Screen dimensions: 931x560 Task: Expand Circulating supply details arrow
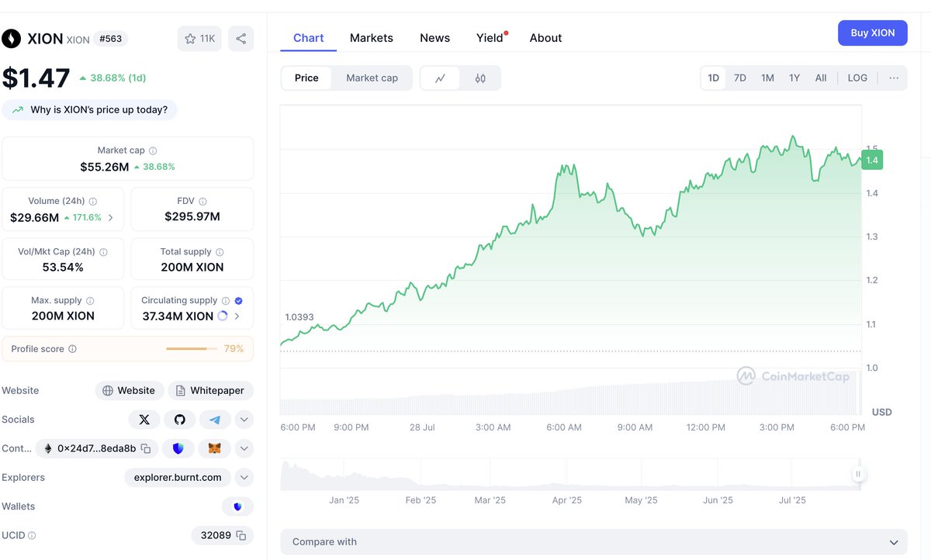[237, 316]
